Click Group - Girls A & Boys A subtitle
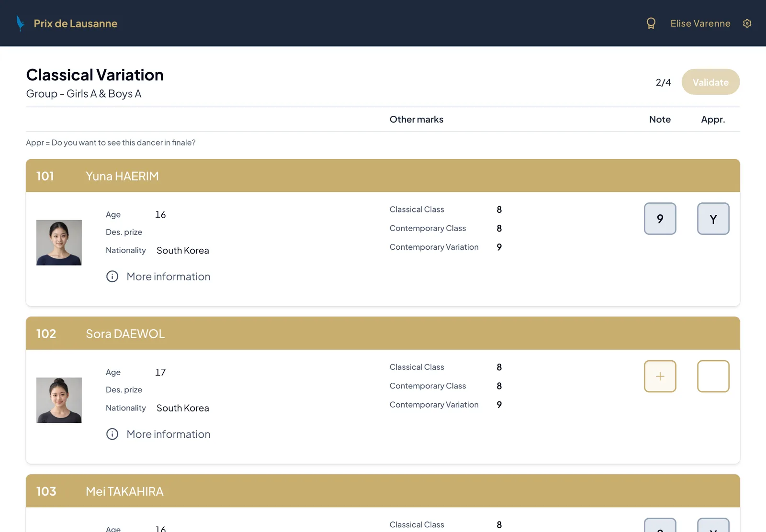Image resolution: width=766 pixels, height=532 pixels. pyautogui.click(x=84, y=94)
